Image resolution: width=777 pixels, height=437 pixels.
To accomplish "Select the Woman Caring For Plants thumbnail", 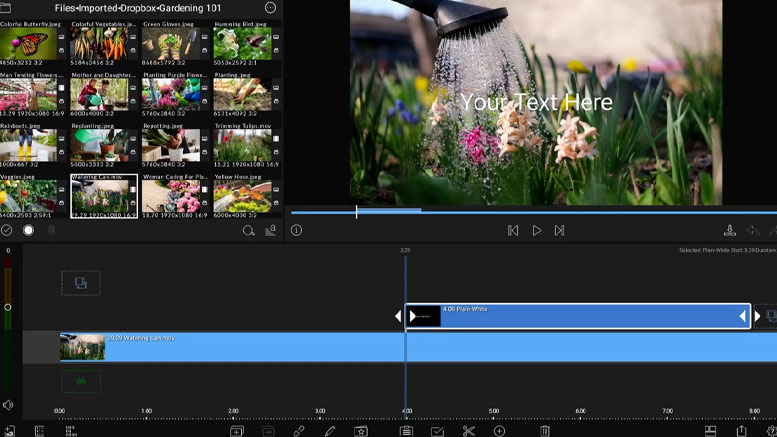I will pos(171,196).
